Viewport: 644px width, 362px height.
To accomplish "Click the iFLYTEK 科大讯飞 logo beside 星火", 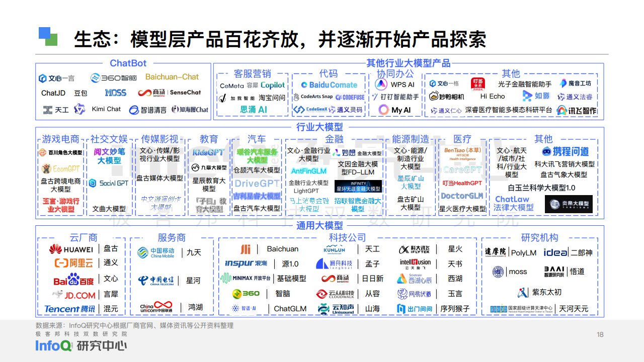I will [415, 249].
